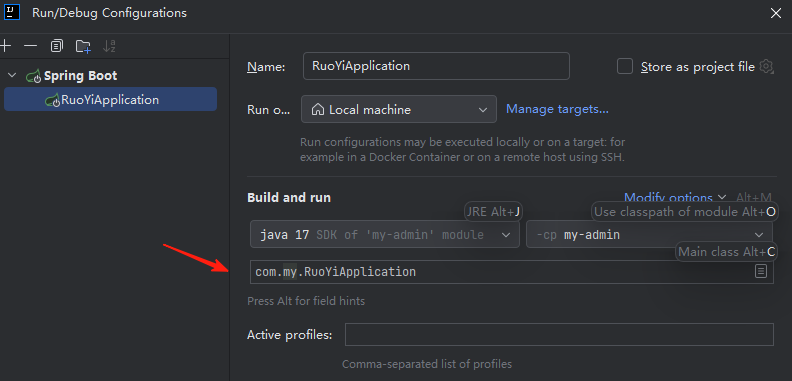Open the Local machine run target dropdown
The width and height of the screenshot is (792, 381).
tap(399, 109)
